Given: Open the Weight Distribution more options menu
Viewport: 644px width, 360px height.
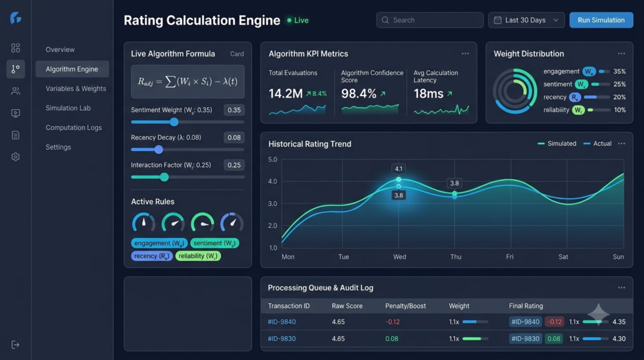Looking at the screenshot, I should 621,53.
